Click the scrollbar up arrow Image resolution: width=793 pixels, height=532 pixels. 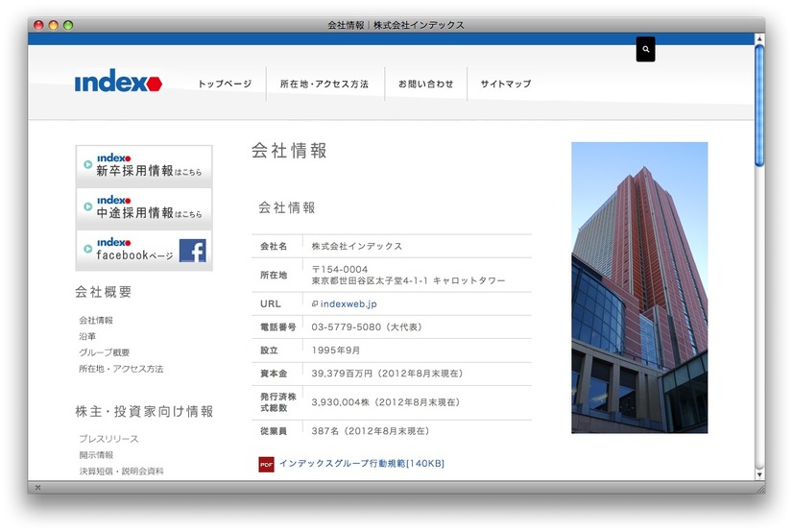[759, 39]
